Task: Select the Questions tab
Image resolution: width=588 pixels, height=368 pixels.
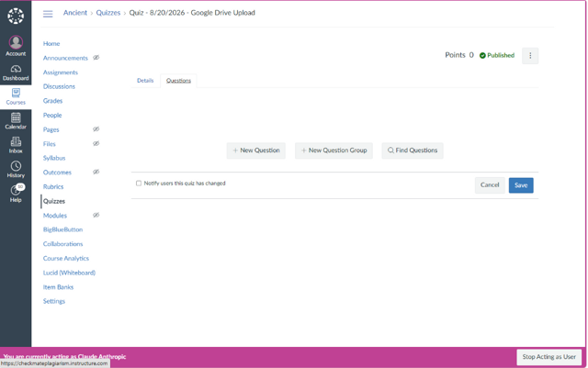Action: click(178, 81)
